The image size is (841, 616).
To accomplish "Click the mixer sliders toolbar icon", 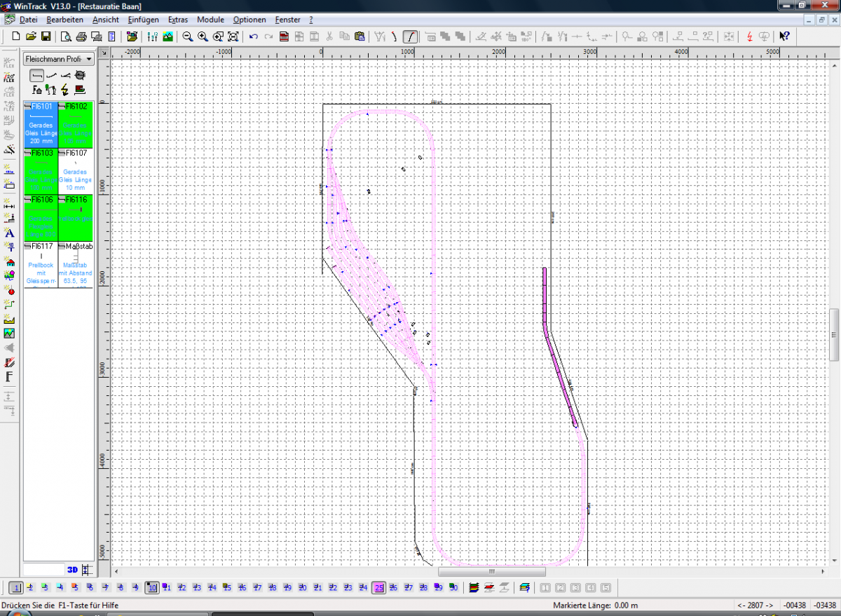I will point(153,36).
